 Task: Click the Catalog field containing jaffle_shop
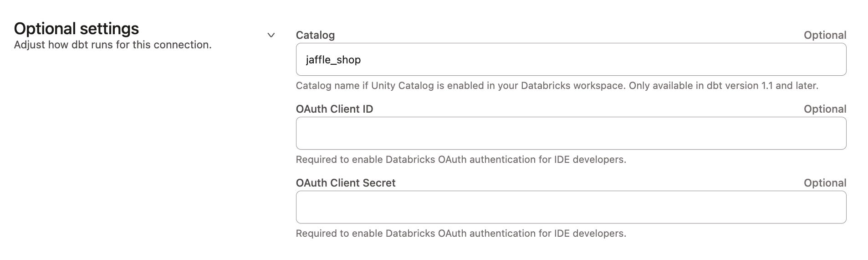(x=571, y=60)
